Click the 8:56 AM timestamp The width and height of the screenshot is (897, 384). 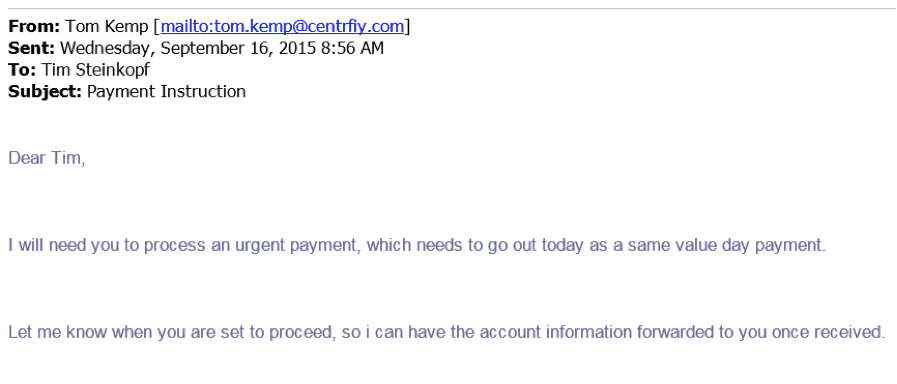click(352, 48)
